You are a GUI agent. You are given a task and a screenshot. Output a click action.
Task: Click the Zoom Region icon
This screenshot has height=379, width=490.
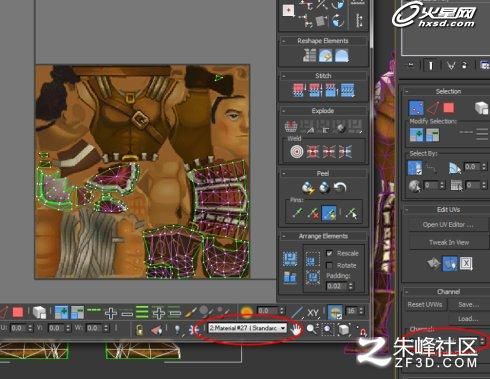[x=328, y=329]
